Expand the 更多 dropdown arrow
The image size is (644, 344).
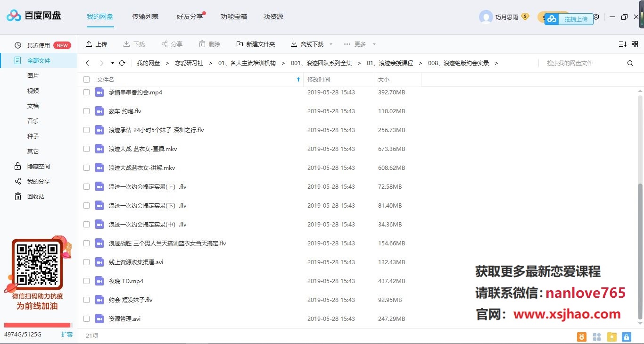(x=374, y=44)
